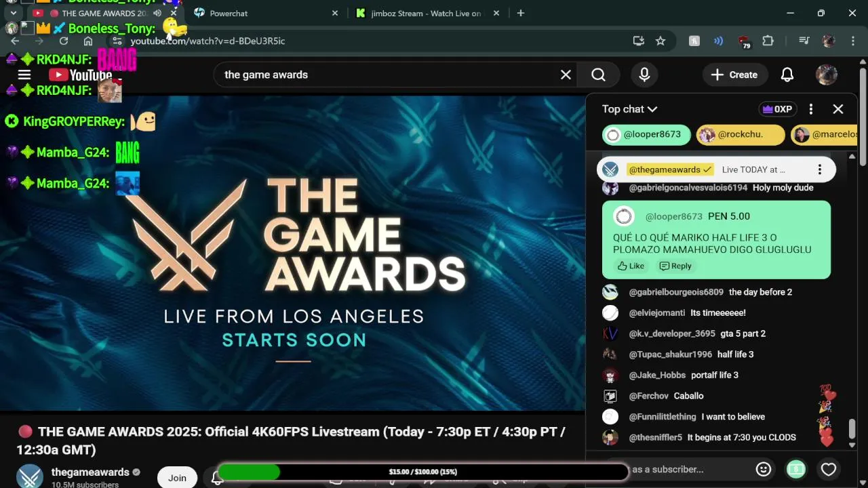Reply to looper8673's Super Chat

675,266
